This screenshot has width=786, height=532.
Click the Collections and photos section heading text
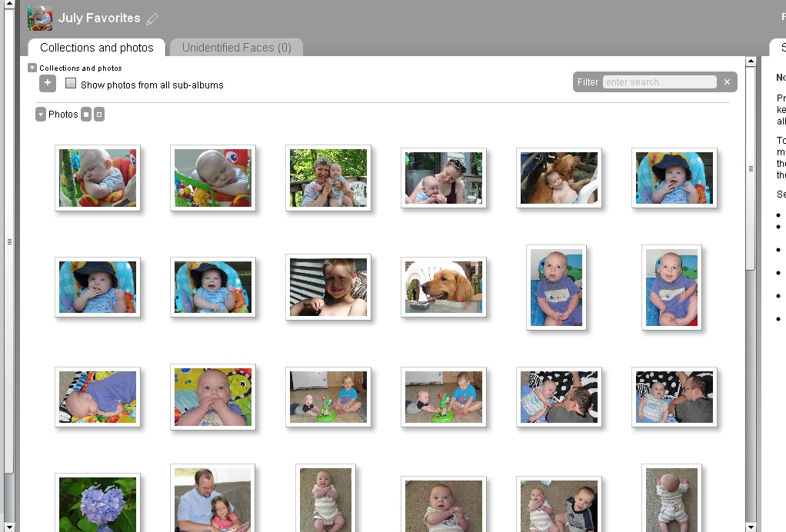click(x=81, y=68)
